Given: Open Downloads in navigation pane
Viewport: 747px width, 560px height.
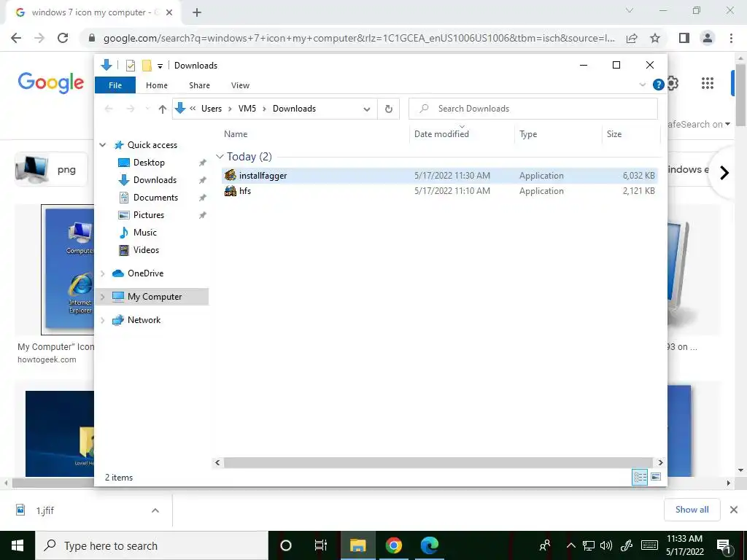Looking at the screenshot, I should [155, 180].
